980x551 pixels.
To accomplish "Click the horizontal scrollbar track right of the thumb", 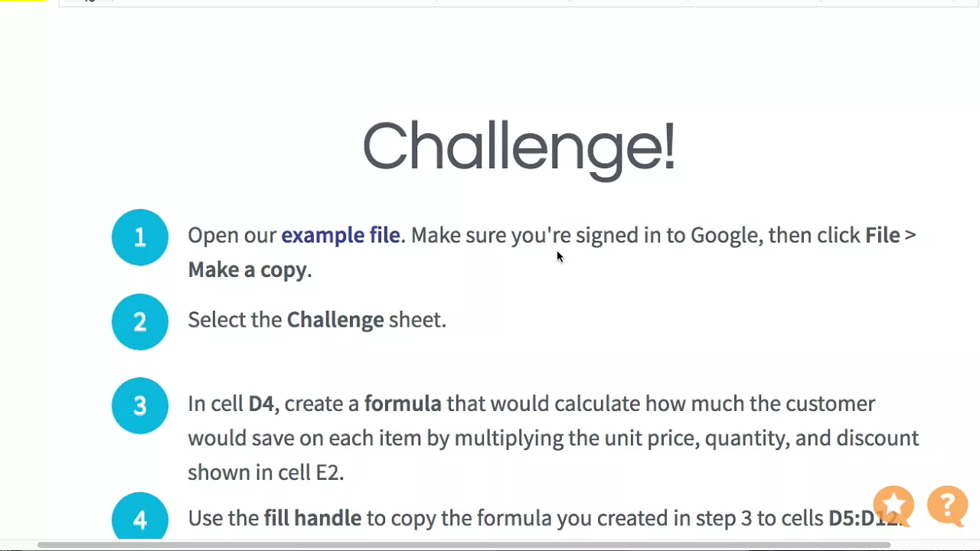I will coord(934,546).
